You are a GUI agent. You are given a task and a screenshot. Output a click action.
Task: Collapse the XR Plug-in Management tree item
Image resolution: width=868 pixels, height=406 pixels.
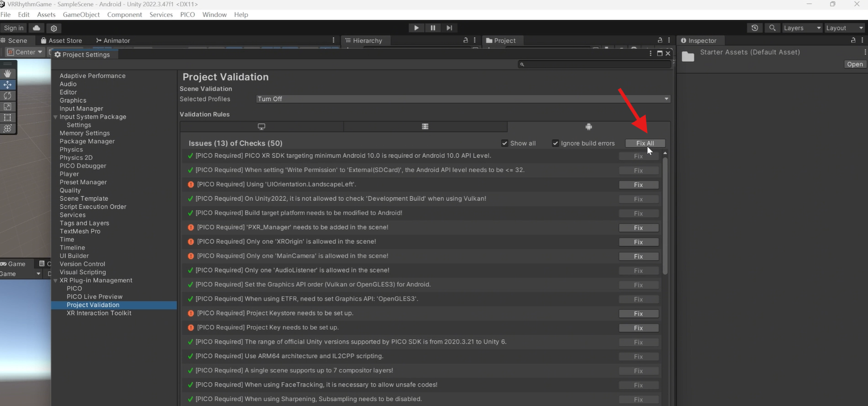(x=56, y=281)
